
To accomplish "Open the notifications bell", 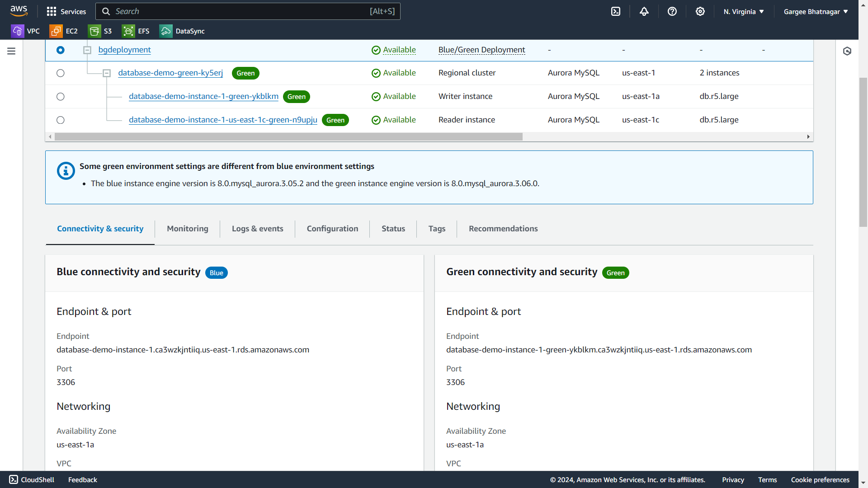I will [x=644, y=11].
